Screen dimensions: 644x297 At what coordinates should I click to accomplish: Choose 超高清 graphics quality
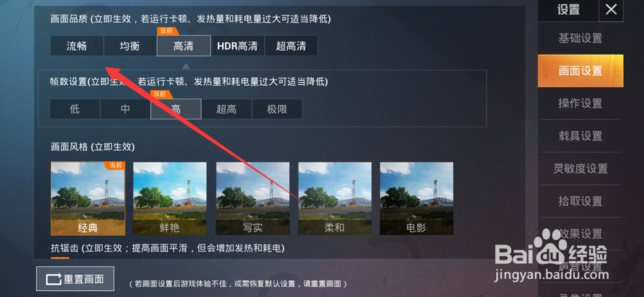click(291, 45)
